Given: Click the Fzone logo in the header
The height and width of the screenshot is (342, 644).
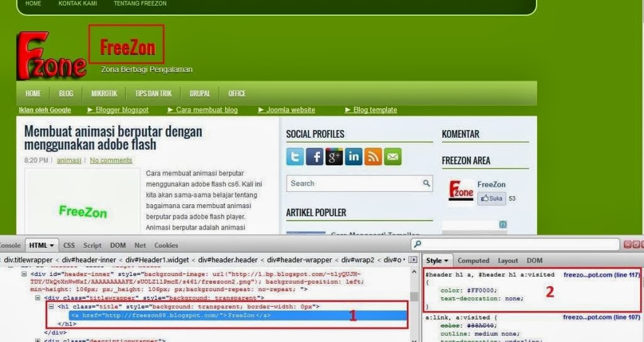Looking at the screenshot, I should point(52,55).
